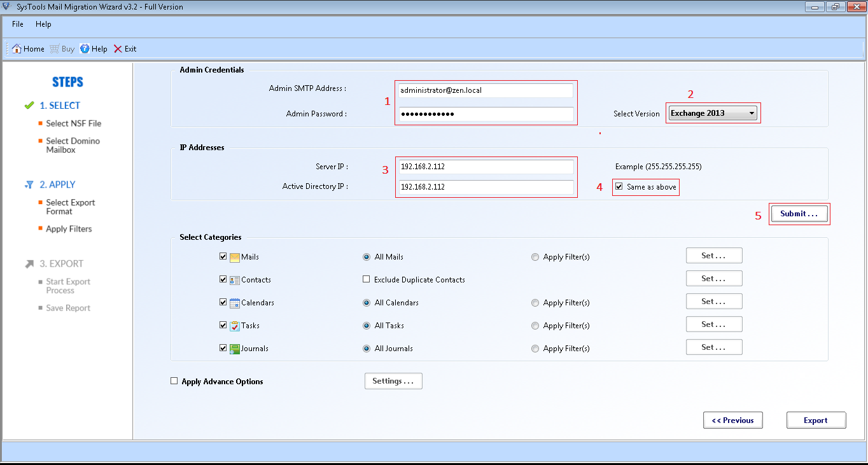Click the Tasks clipboard icon
This screenshot has width=868, height=465.
point(234,326)
